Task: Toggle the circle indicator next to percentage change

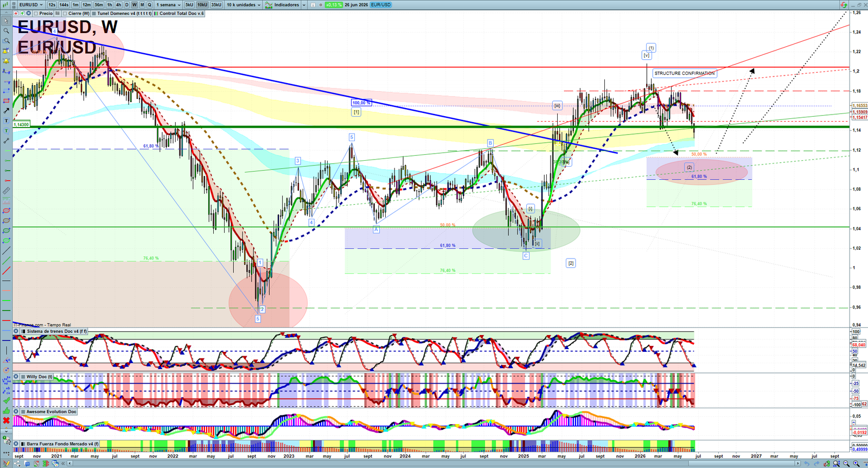Action: 321,5
